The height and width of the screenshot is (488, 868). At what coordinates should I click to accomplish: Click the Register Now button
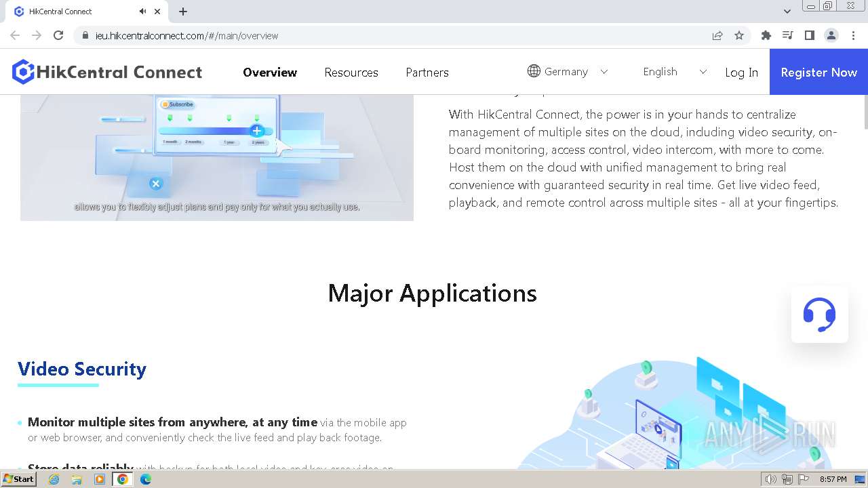point(818,72)
